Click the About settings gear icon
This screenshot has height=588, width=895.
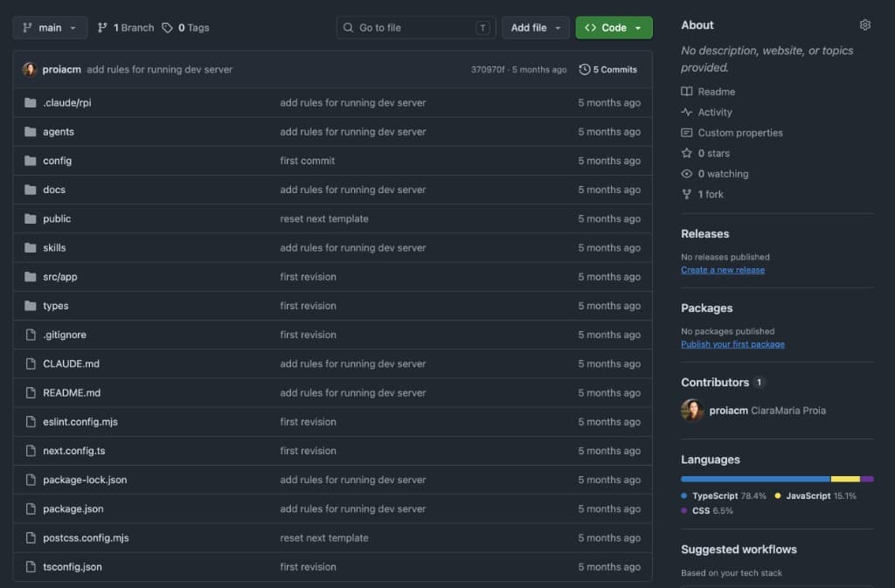click(864, 24)
